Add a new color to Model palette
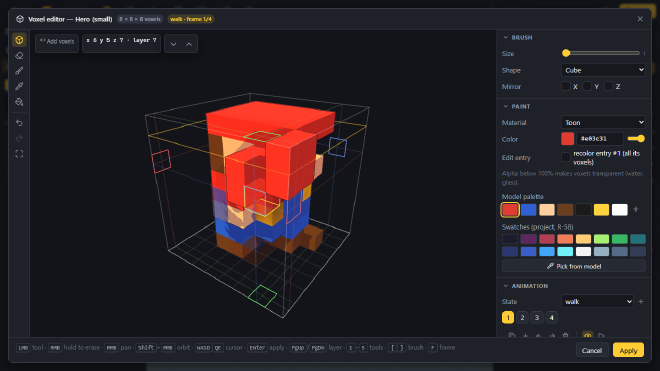 (636, 209)
